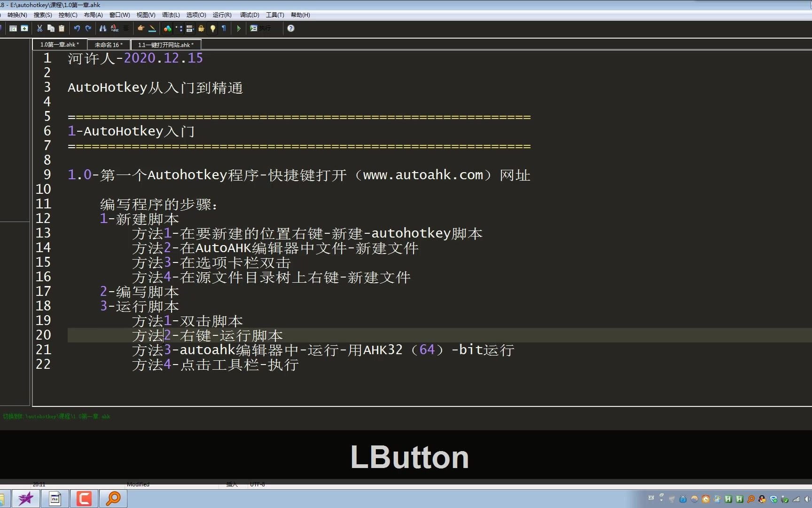Click the EN language indicator in tray
Screen dimensions: 812x508
[x=651, y=498]
